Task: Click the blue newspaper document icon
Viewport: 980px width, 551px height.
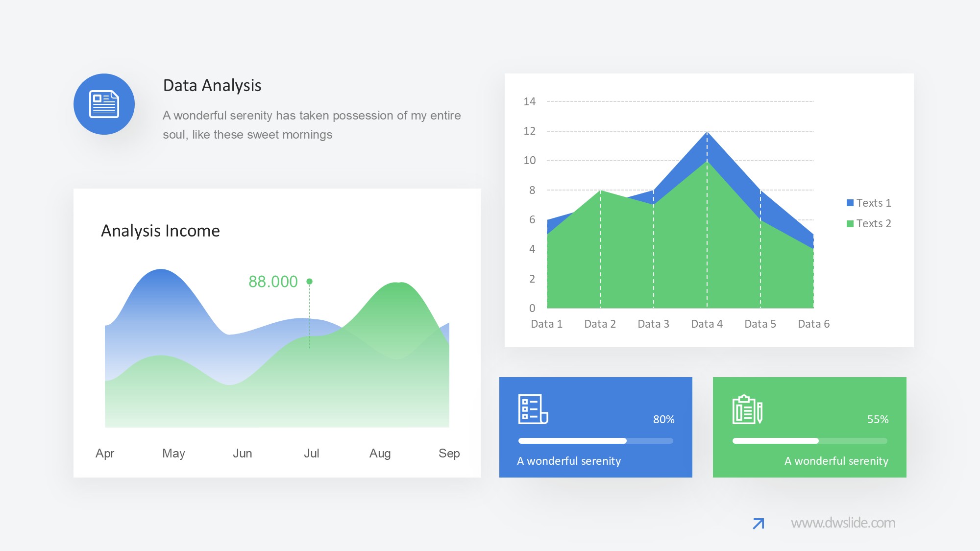Action: [104, 104]
